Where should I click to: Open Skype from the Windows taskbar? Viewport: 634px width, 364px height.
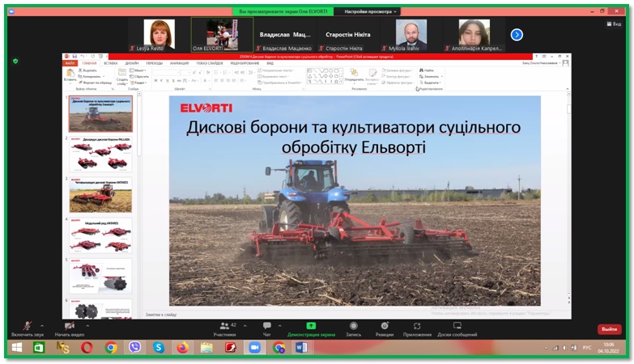159,347
